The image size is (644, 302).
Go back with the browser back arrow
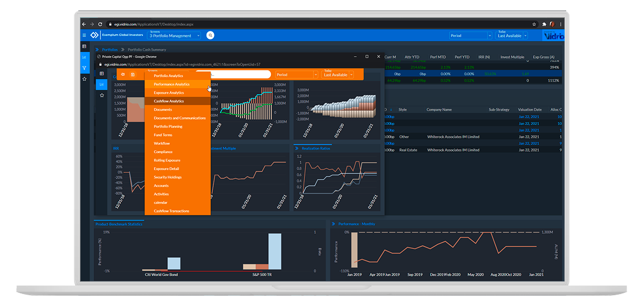(84, 24)
